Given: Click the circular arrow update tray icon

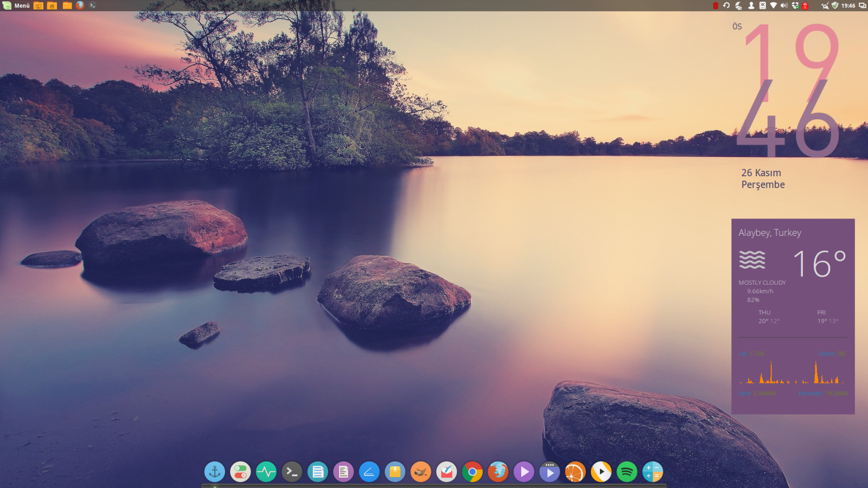Looking at the screenshot, I should point(726,5).
